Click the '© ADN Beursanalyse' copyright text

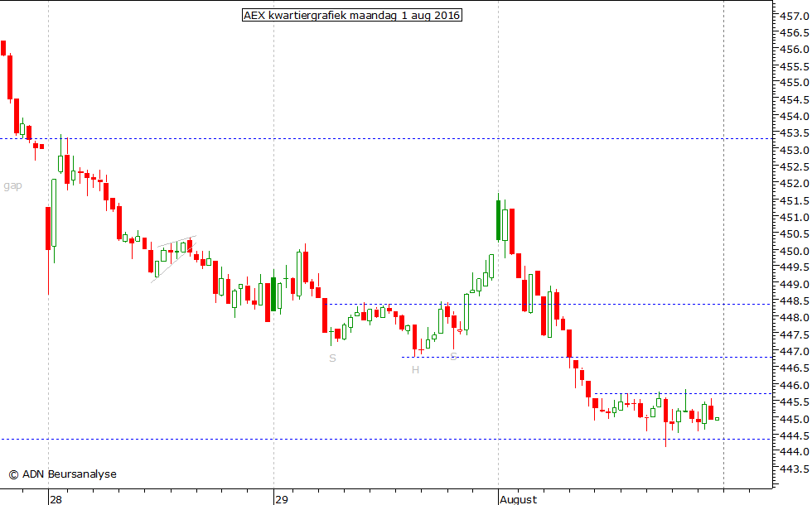coord(62,474)
